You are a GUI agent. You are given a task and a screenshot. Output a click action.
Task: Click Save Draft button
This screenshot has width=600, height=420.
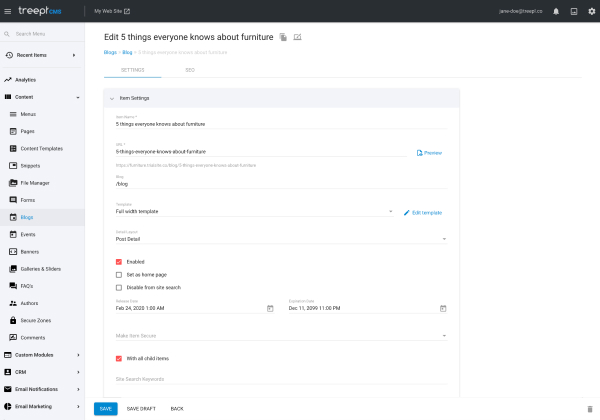(x=141, y=409)
